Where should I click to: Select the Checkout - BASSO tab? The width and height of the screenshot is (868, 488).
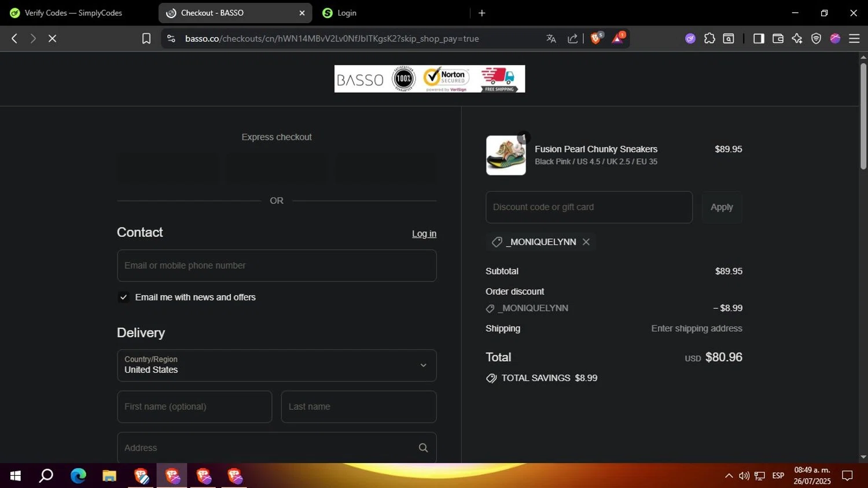click(236, 13)
